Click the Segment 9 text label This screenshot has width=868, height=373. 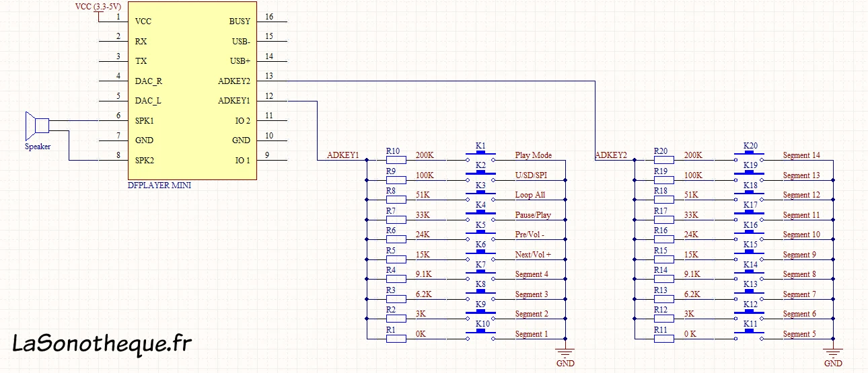tap(799, 255)
